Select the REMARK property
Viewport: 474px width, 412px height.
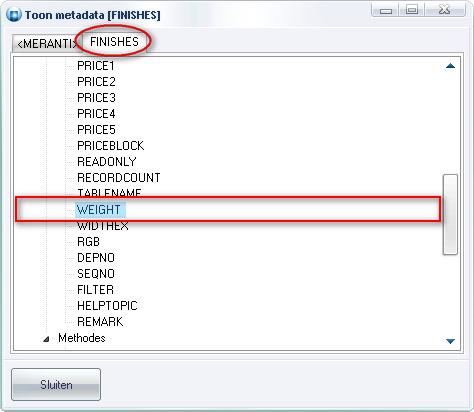tap(100, 322)
